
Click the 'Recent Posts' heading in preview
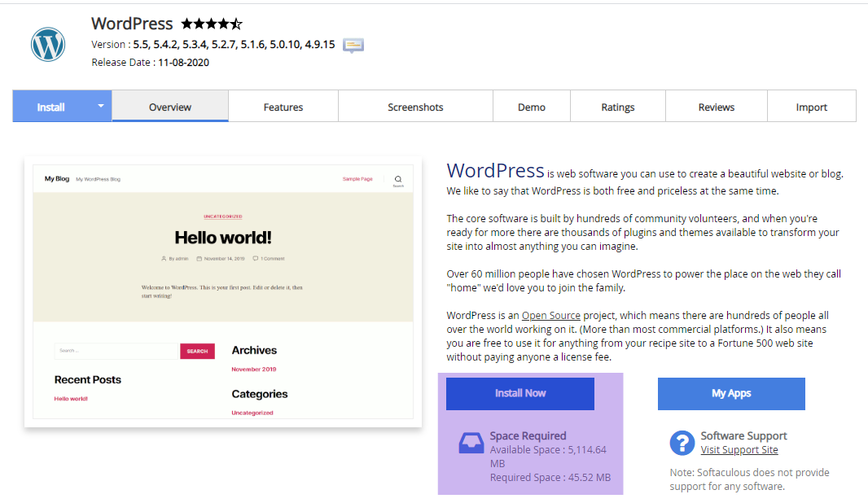[87, 379]
